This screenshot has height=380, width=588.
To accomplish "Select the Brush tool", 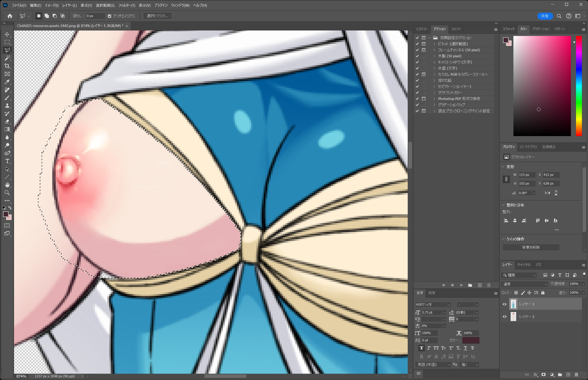I will [x=7, y=98].
